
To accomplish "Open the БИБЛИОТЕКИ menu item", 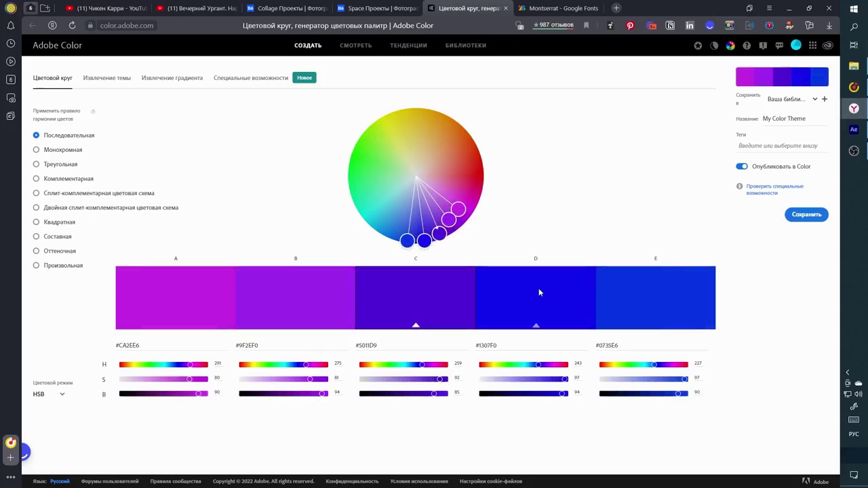I will (466, 45).
